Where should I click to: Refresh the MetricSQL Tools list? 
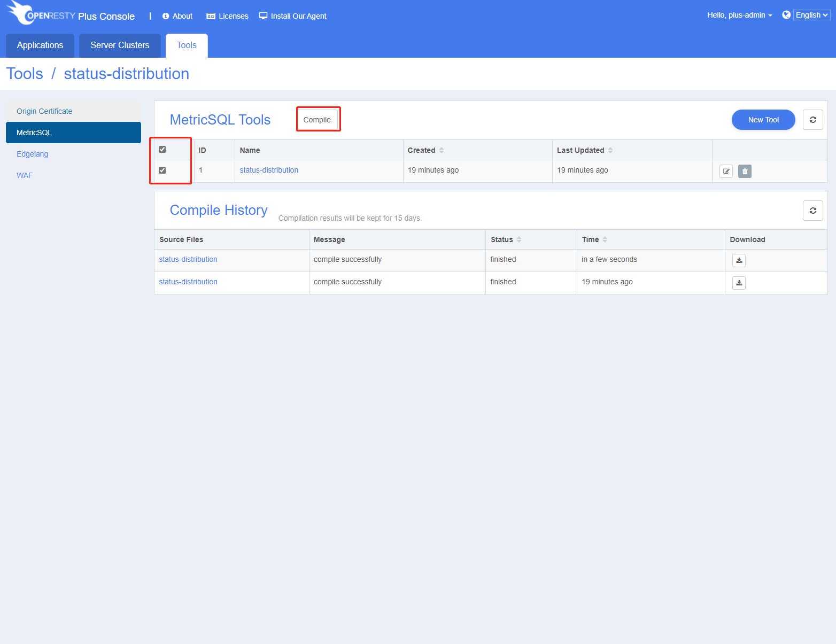click(813, 120)
